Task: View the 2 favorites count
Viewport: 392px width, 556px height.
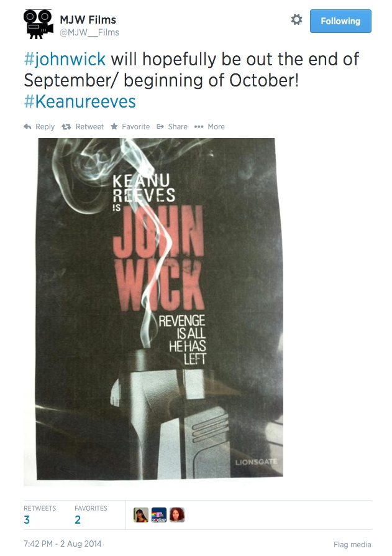Action: (78, 520)
